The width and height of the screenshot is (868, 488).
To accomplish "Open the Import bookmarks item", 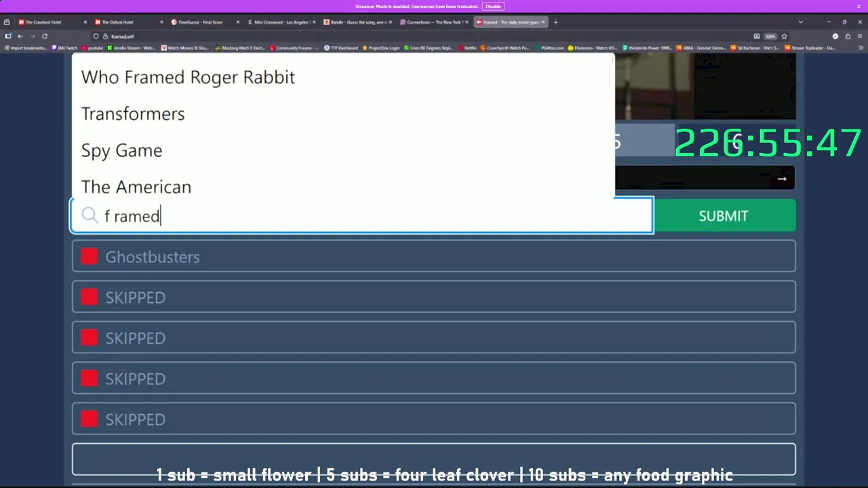I will coord(26,48).
